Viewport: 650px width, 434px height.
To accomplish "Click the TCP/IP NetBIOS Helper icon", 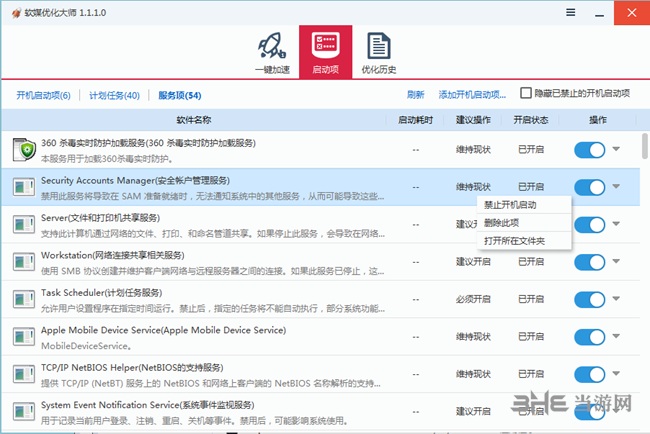I will coord(24,374).
